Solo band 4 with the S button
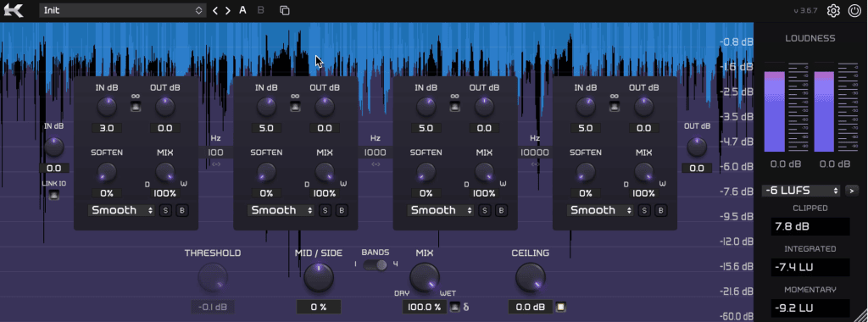 tap(644, 210)
